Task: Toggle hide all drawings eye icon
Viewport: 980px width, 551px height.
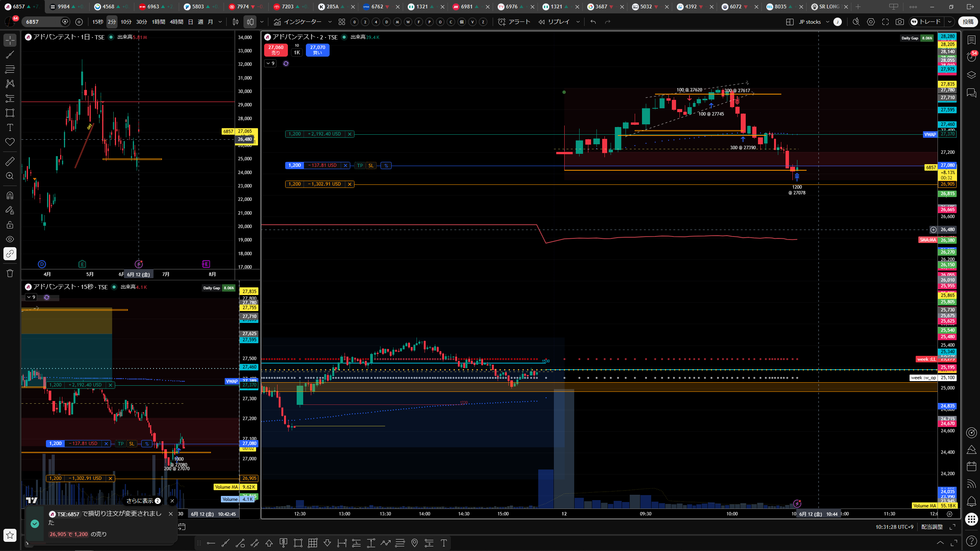Action: click(10, 239)
